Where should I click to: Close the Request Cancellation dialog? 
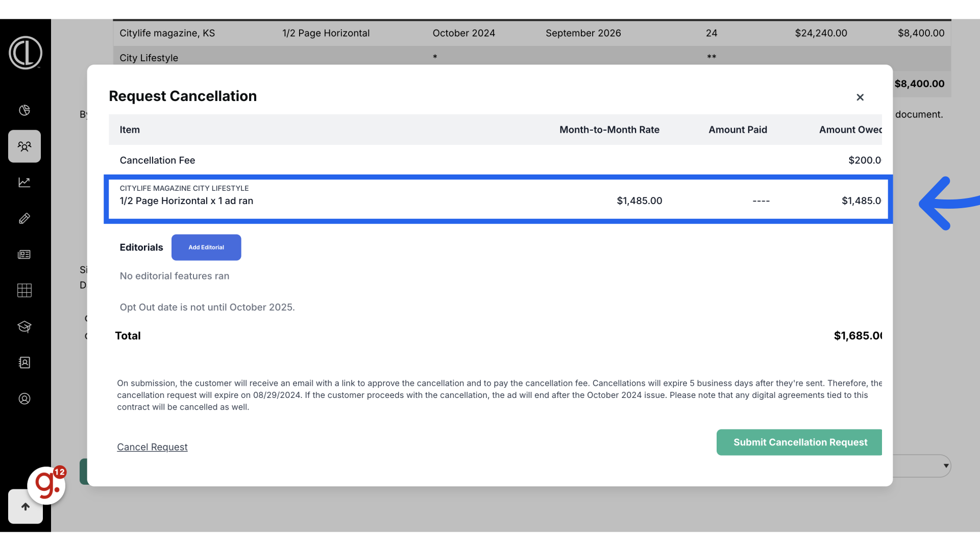tap(860, 97)
